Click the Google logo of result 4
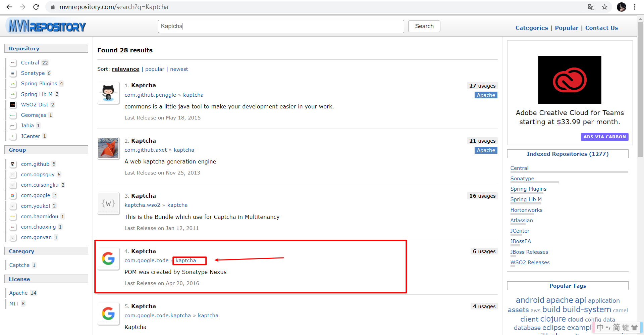644x335 pixels. 108,258
